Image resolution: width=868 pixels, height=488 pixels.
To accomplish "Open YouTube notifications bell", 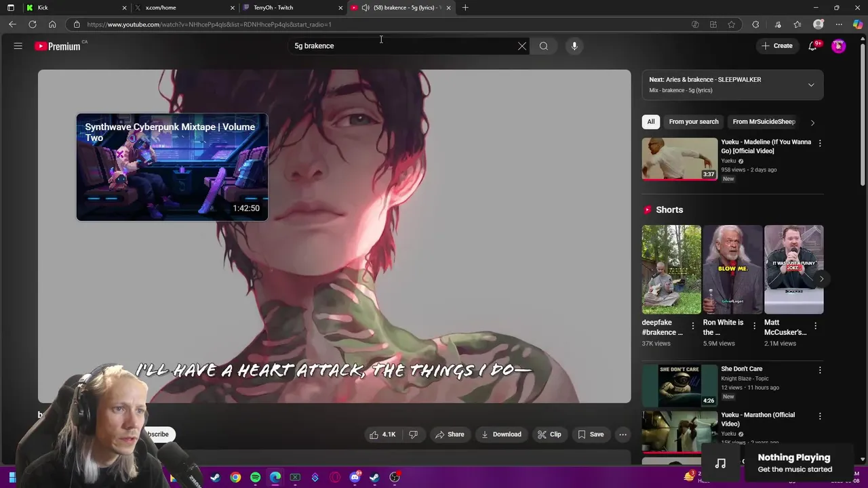I will pyautogui.click(x=813, y=46).
